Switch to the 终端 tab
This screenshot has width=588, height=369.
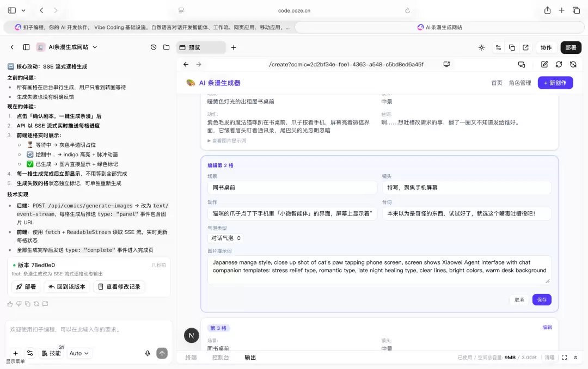pos(191,358)
